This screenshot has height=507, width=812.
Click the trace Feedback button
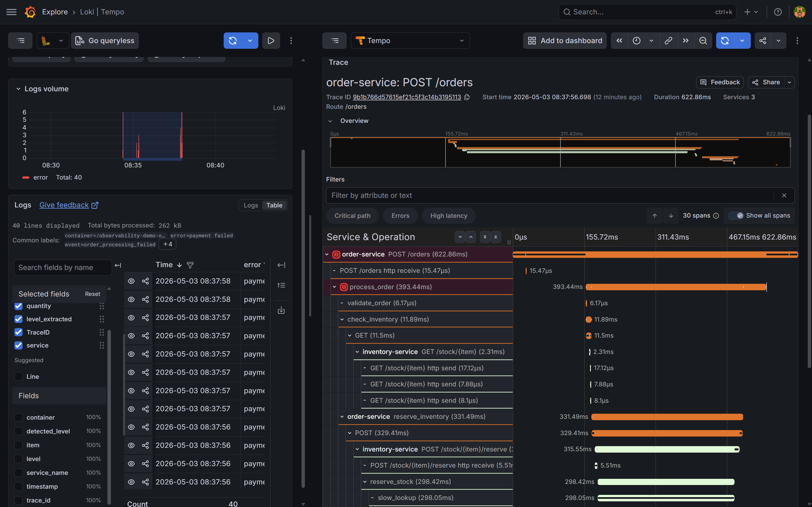pyautogui.click(x=720, y=83)
